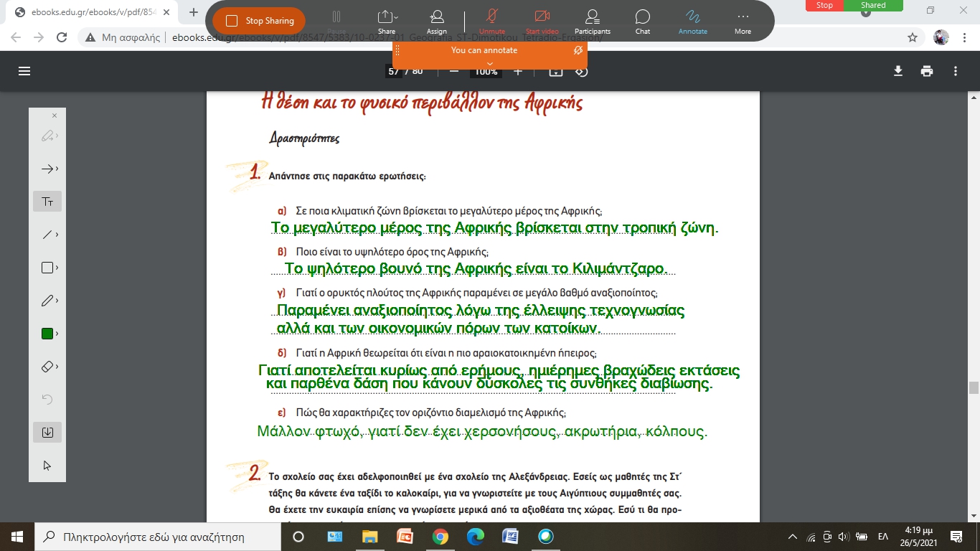Pause the screen share

click(x=336, y=20)
